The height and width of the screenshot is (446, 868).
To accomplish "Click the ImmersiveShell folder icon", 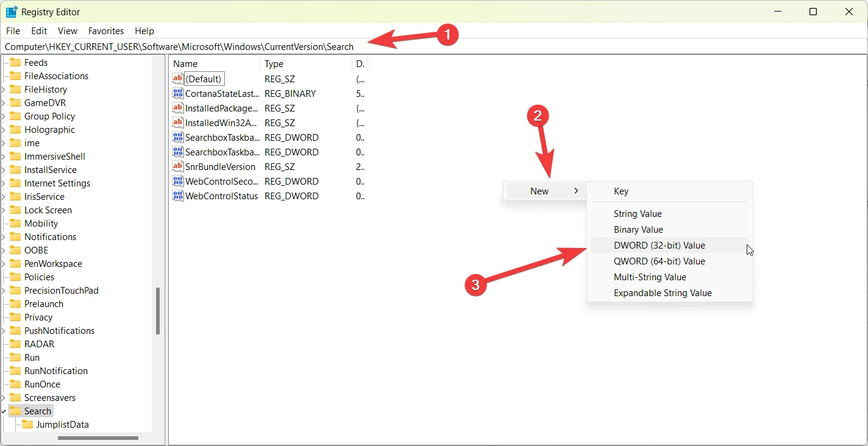I will pos(15,156).
